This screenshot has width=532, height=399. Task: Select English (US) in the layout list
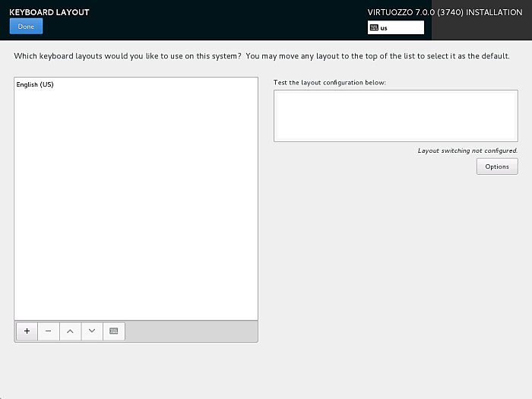pyautogui.click(x=35, y=84)
